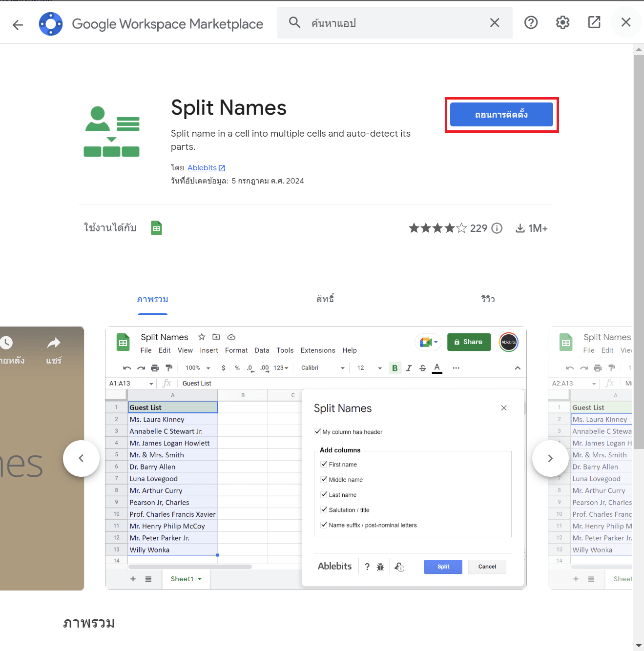
Task: Click the Google Sheets compatibility icon
Action: pyautogui.click(x=156, y=228)
